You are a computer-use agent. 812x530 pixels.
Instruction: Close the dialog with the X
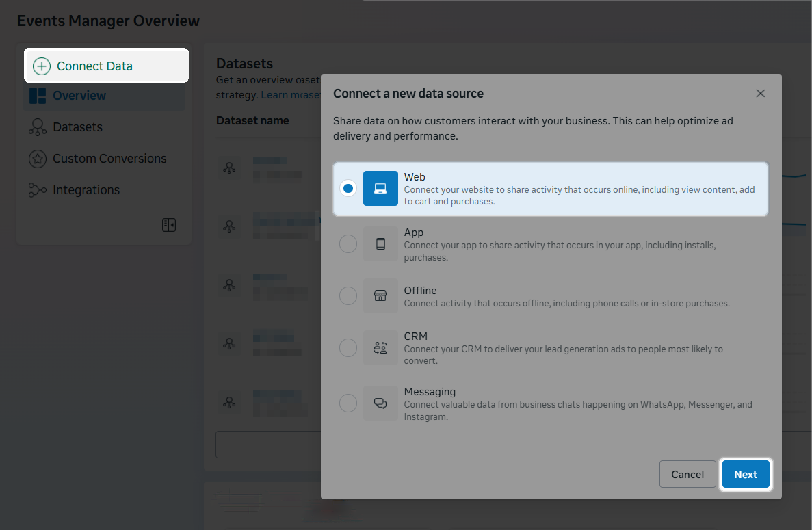click(760, 94)
